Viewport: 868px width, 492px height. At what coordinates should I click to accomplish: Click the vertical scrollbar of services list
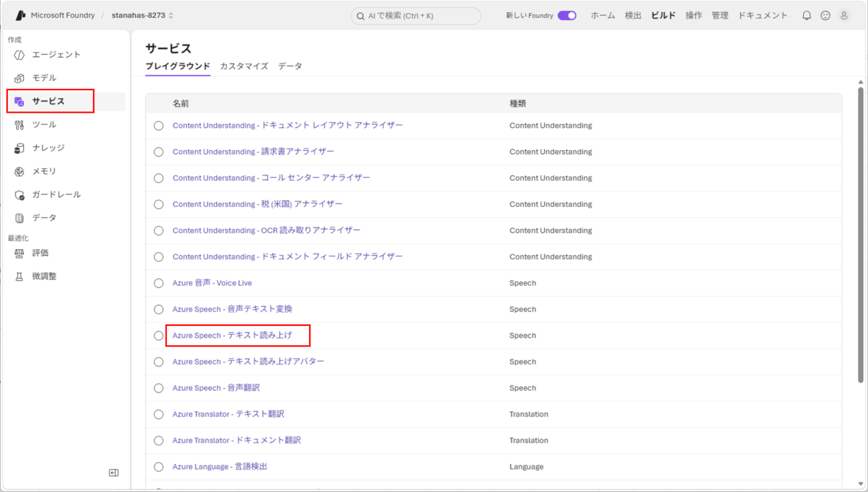pos(861,235)
